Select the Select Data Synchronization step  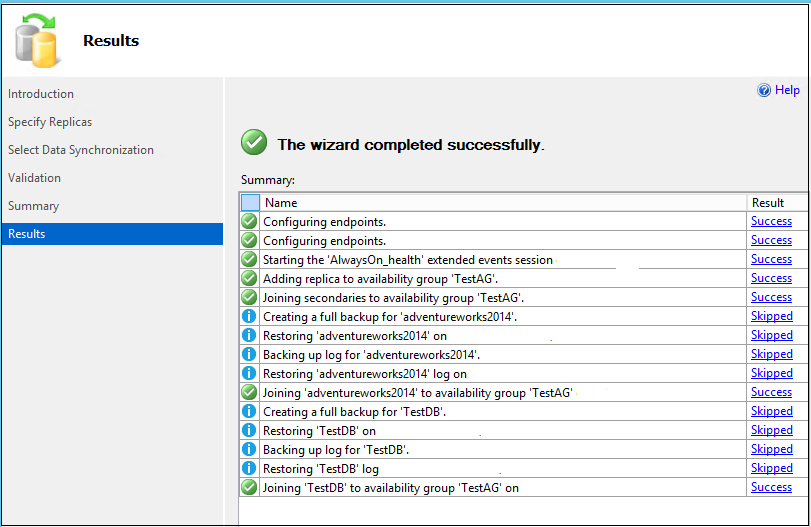(x=81, y=150)
